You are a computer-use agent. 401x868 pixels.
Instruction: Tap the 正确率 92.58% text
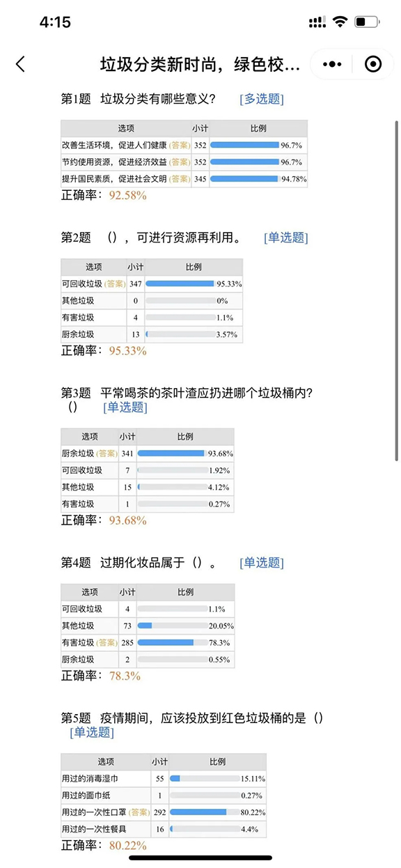(x=104, y=196)
